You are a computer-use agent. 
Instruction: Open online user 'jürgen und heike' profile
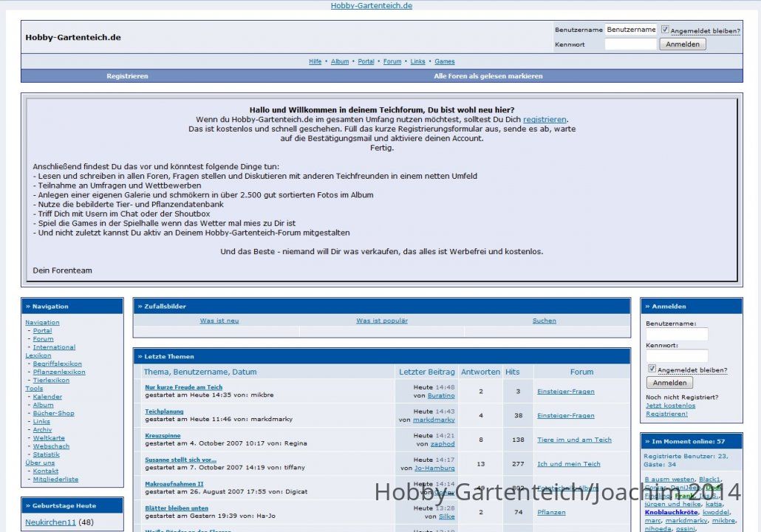tap(672, 504)
